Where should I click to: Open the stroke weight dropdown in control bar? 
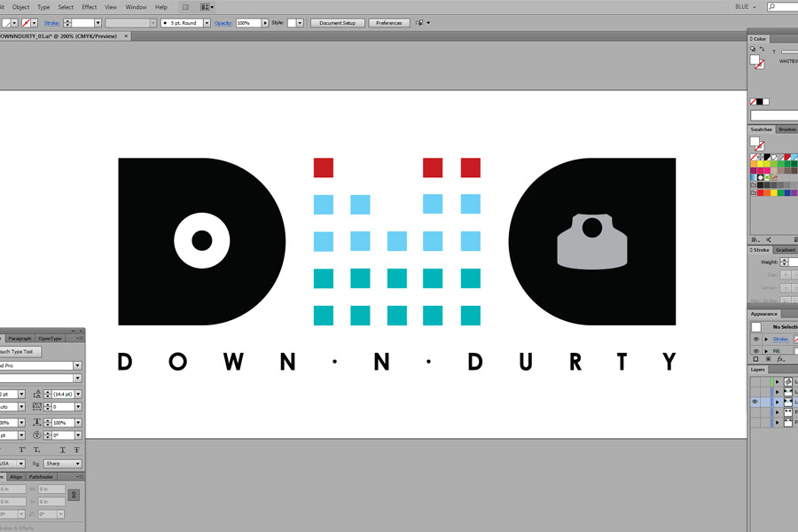98,23
